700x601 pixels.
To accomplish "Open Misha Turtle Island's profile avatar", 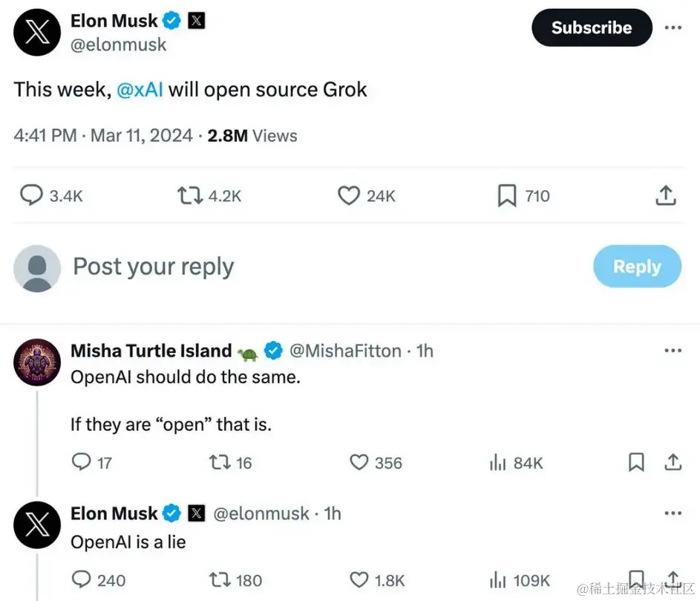I will pos(37,363).
